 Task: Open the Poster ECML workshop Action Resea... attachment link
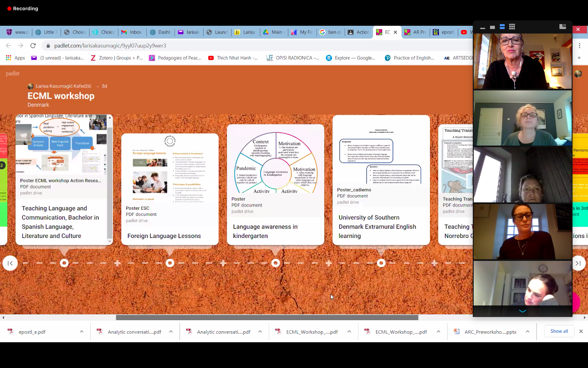(x=60, y=181)
